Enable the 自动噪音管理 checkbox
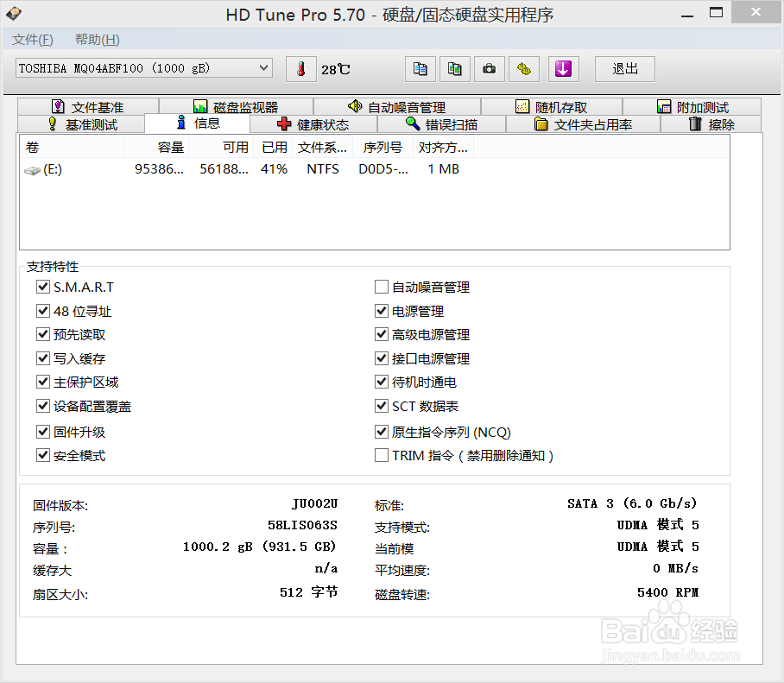 pyautogui.click(x=382, y=287)
